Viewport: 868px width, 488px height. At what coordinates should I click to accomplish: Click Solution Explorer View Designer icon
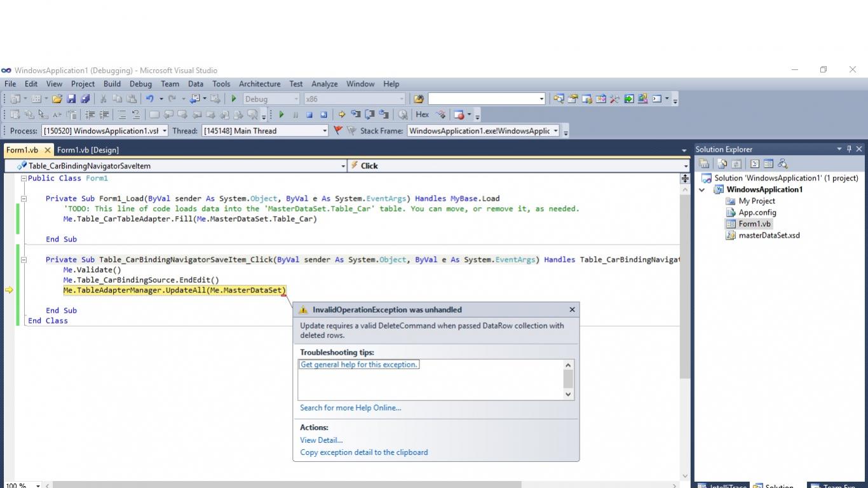click(768, 163)
